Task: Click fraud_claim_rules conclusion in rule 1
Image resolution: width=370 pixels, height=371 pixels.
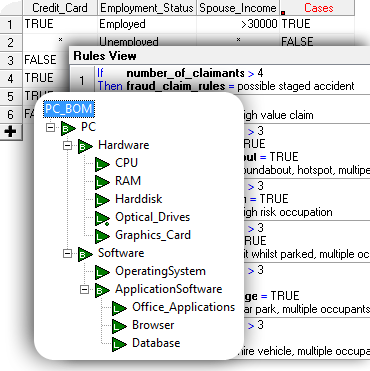Action: [176, 86]
